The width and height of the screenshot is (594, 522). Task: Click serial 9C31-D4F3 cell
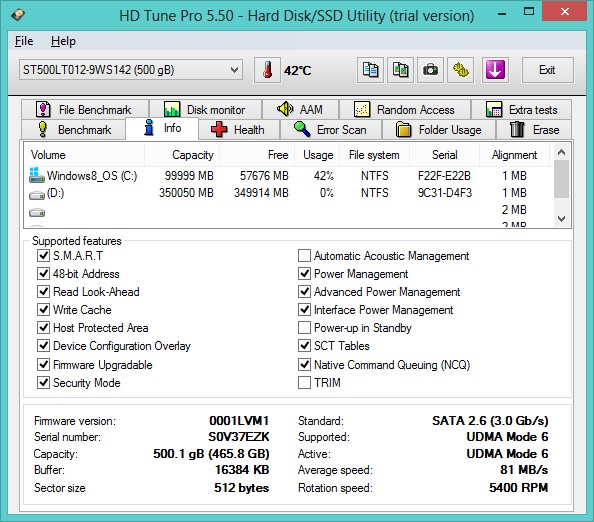click(445, 193)
